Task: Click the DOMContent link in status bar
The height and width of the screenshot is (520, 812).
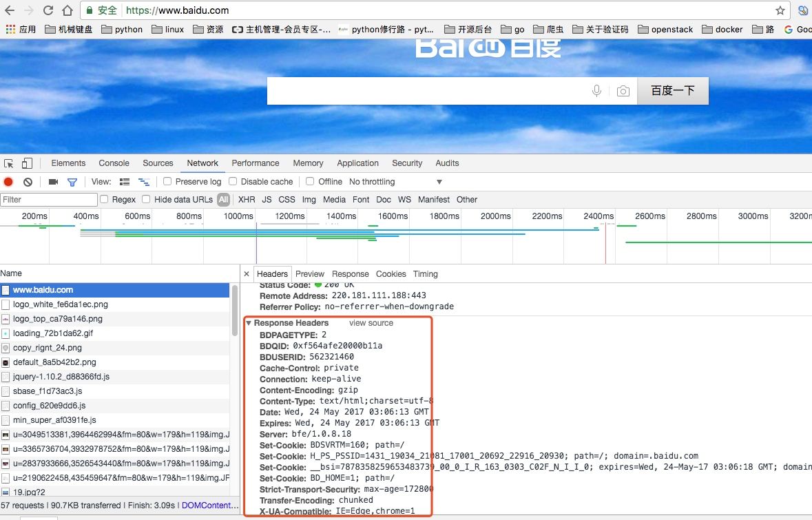Action: pos(210,506)
